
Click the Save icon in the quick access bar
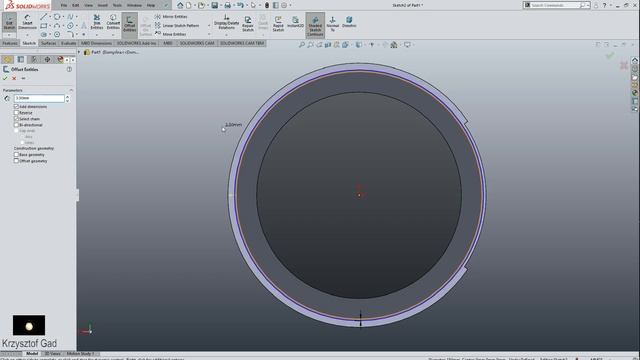tap(214, 5)
